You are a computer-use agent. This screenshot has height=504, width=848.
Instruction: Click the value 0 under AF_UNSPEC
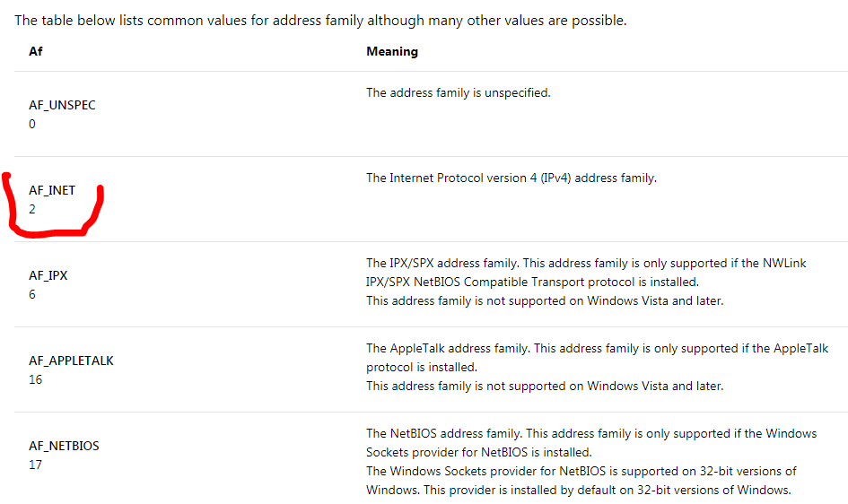point(32,124)
